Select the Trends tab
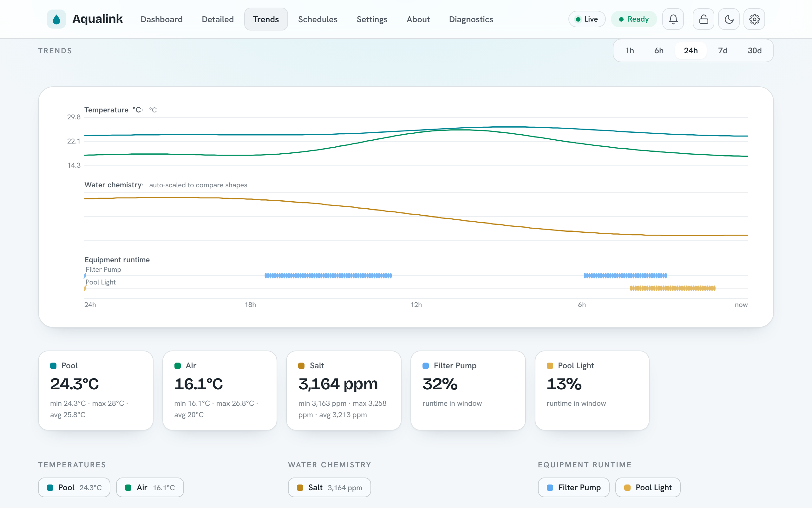Screen dimensions: 812x508 pos(266,19)
